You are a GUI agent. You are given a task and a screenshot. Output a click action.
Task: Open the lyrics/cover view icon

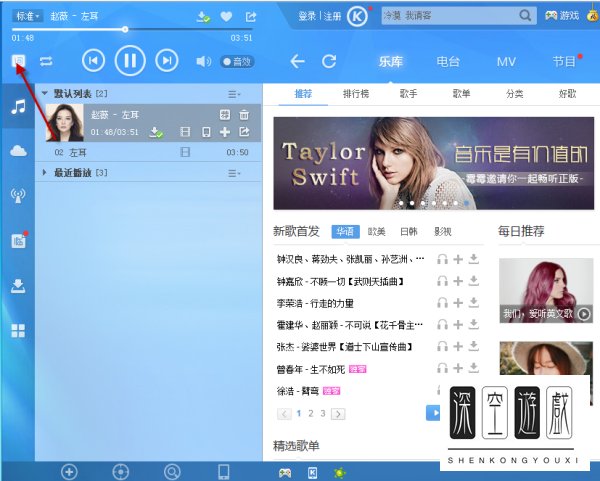tap(18, 61)
